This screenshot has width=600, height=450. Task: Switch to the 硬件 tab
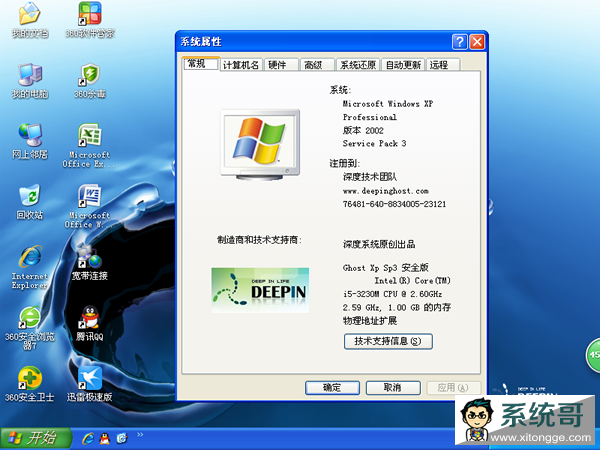281,65
